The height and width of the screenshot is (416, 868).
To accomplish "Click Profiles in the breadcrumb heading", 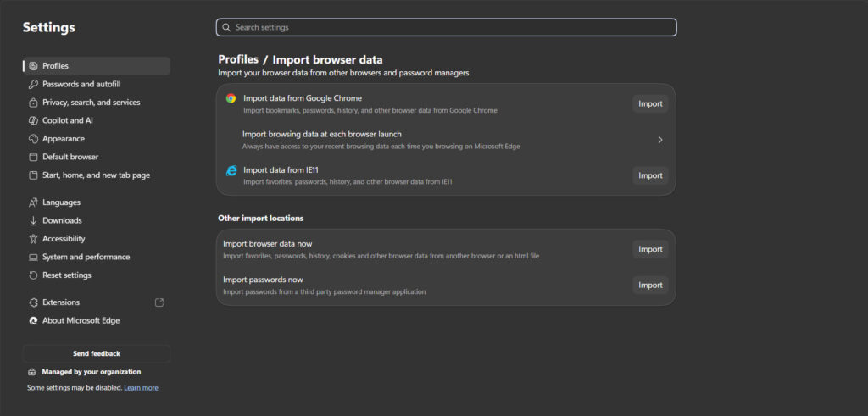I will [x=238, y=60].
